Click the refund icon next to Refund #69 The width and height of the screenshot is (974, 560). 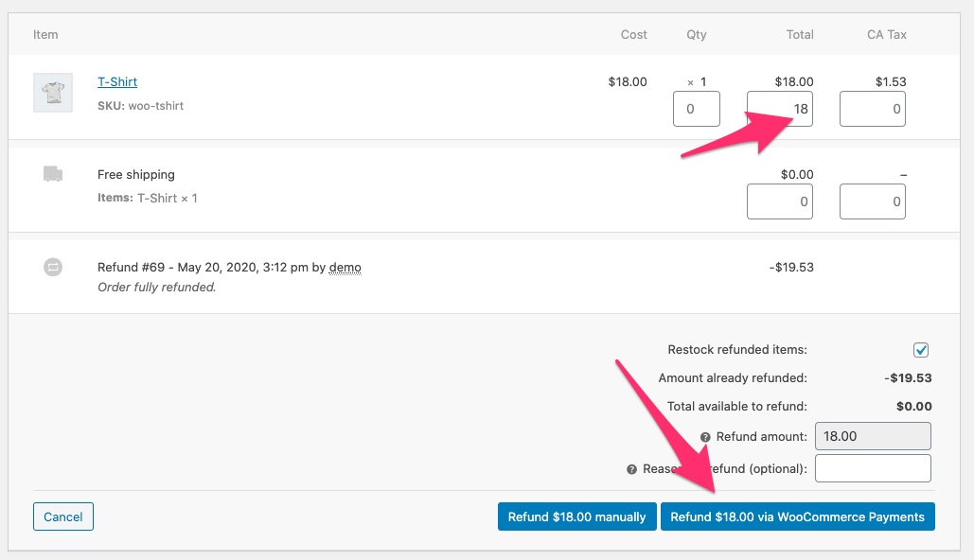(52, 267)
